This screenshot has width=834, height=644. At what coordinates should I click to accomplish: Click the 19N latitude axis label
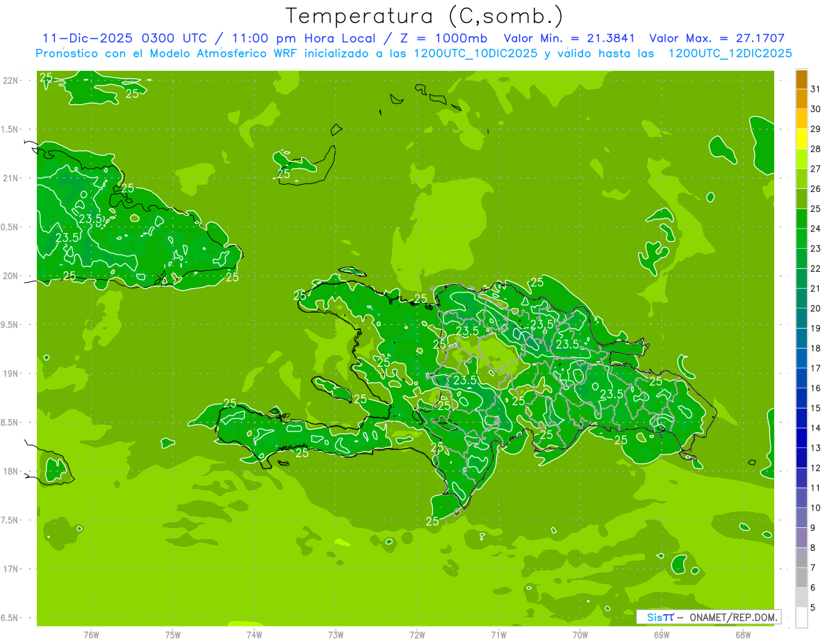[x=11, y=374]
